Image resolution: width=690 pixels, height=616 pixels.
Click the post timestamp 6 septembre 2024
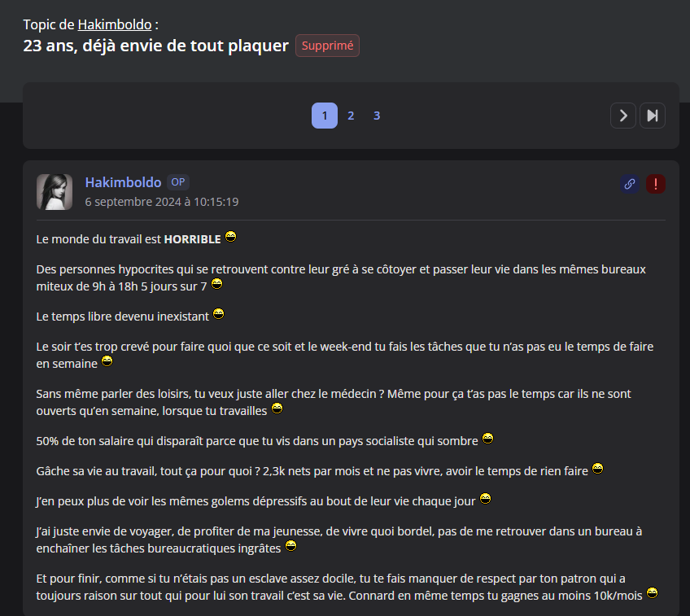[162, 202]
